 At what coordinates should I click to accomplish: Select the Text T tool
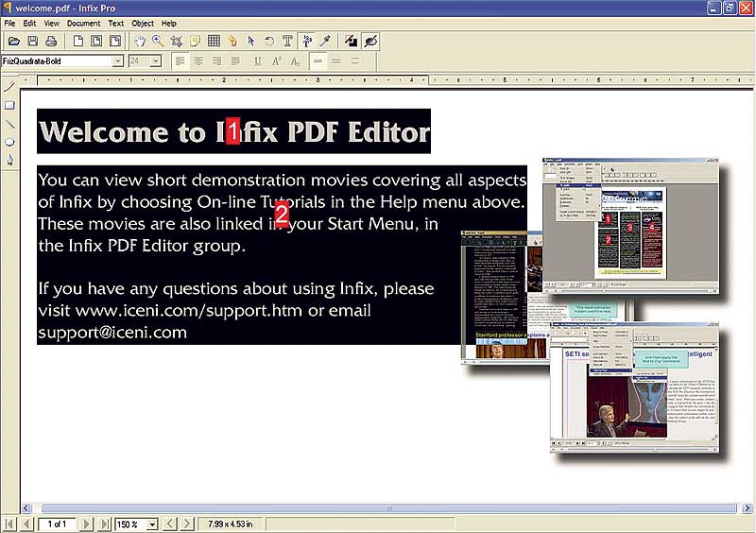click(288, 42)
